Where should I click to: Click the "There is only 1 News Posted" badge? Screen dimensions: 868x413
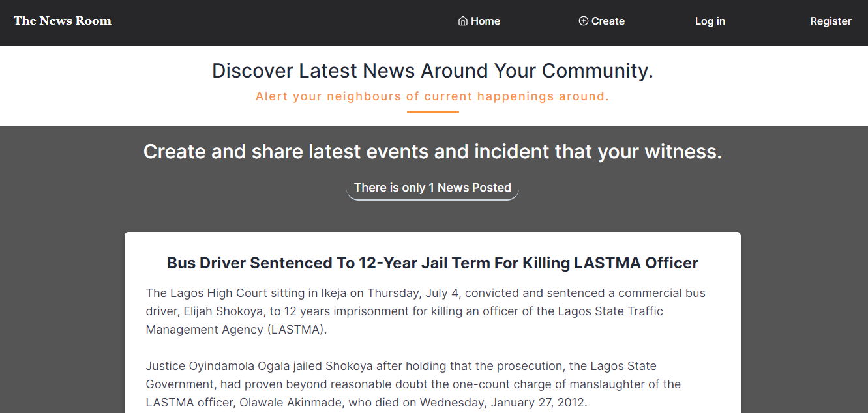click(432, 188)
